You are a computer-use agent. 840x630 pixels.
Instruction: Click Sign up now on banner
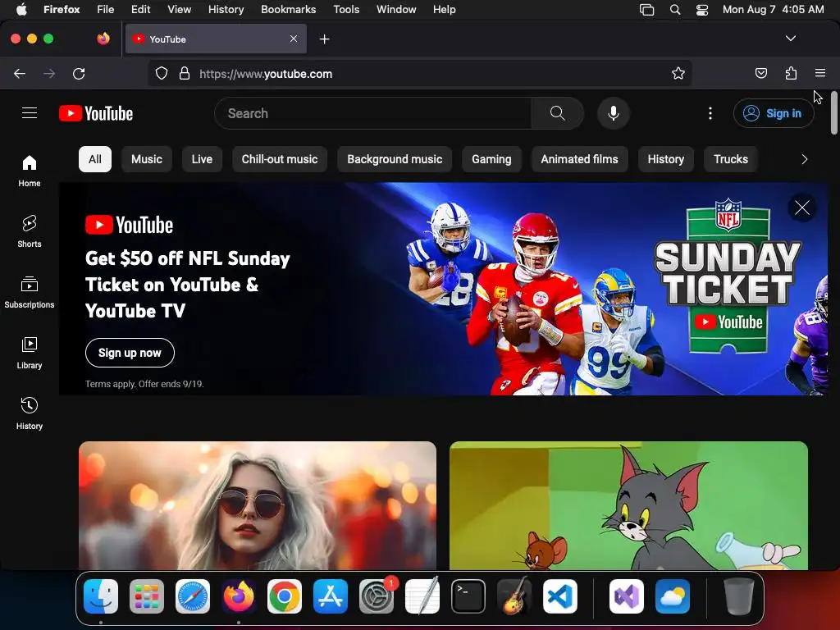coord(130,353)
